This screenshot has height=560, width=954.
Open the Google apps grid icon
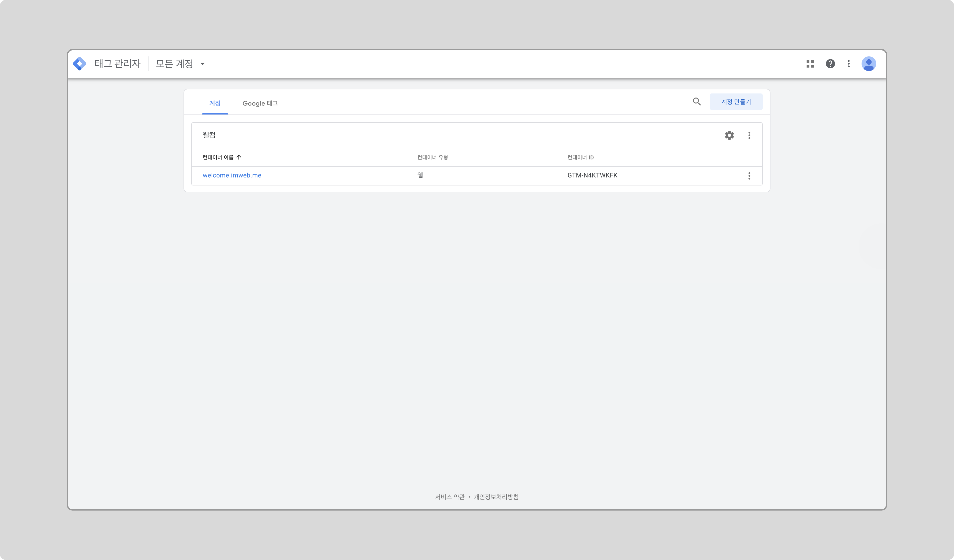pyautogui.click(x=810, y=64)
